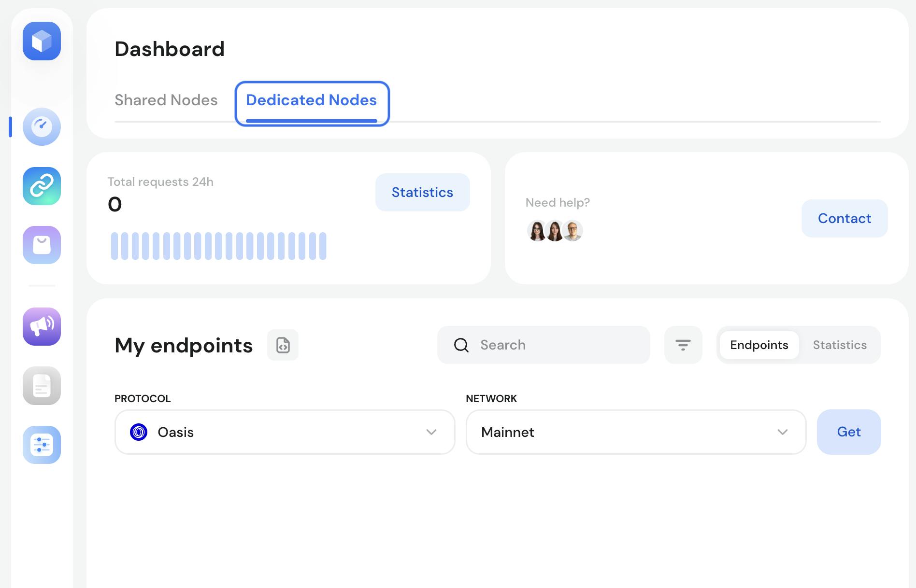Click the Contact button

pos(844,218)
